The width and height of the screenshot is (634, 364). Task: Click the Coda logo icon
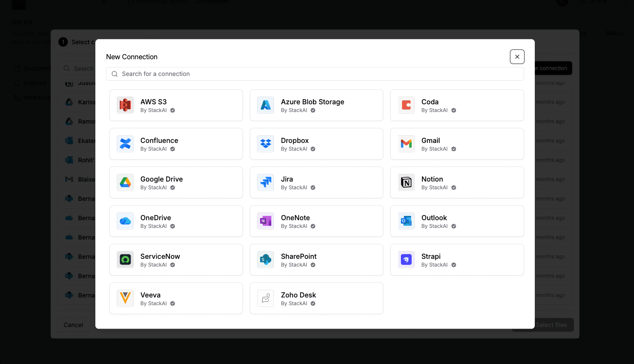click(406, 105)
